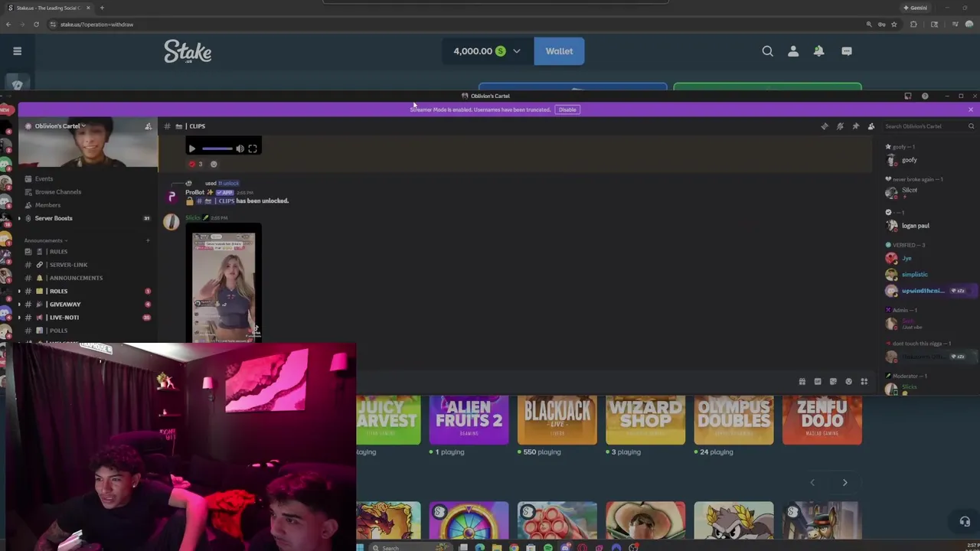Go back in the browser

point(8,24)
